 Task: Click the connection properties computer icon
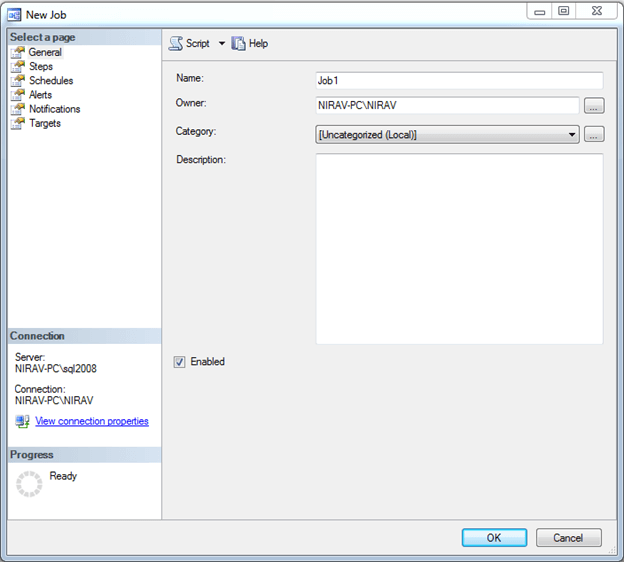[x=22, y=422]
